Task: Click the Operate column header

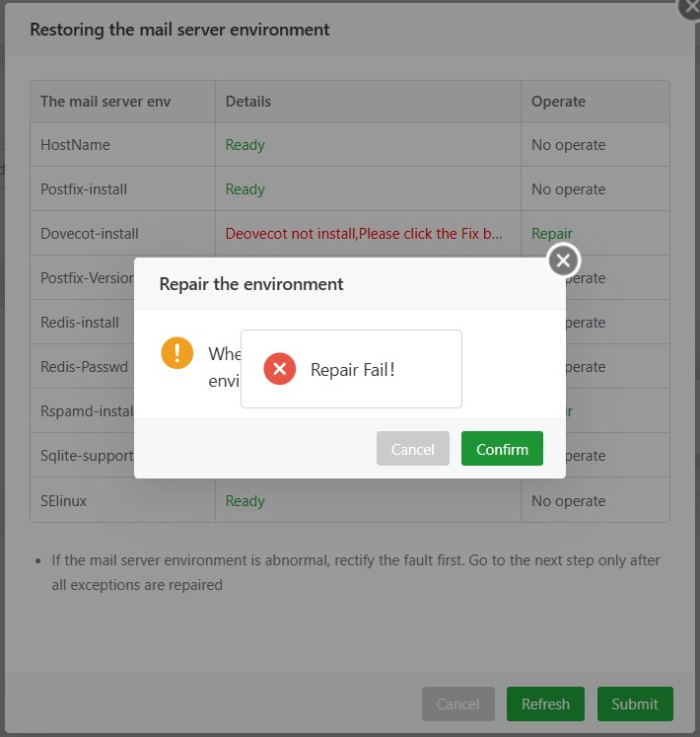Action: [558, 102]
